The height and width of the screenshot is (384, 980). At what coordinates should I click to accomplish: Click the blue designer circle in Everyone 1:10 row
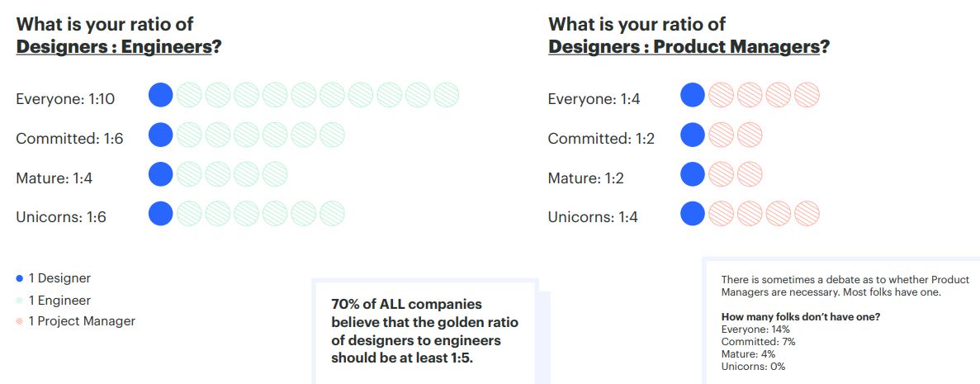(x=161, y=95)
